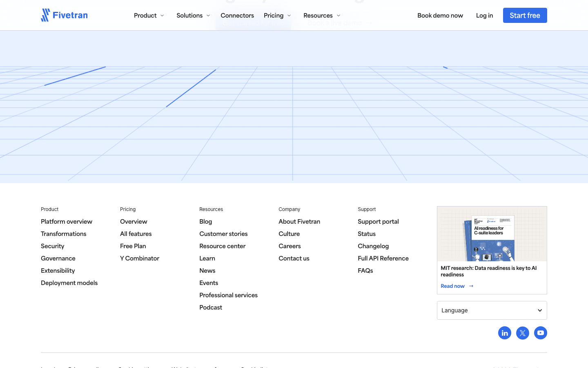Open the Blog page

pos(205,221)
